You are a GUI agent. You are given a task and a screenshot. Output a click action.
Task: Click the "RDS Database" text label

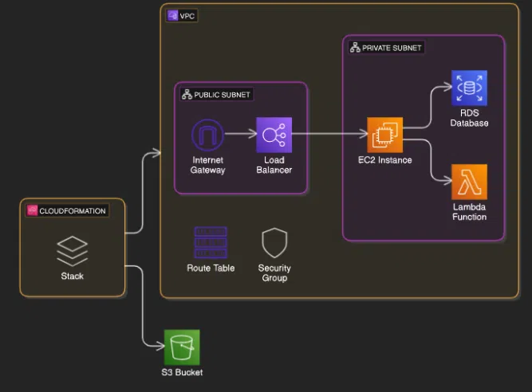click(469, 118)
